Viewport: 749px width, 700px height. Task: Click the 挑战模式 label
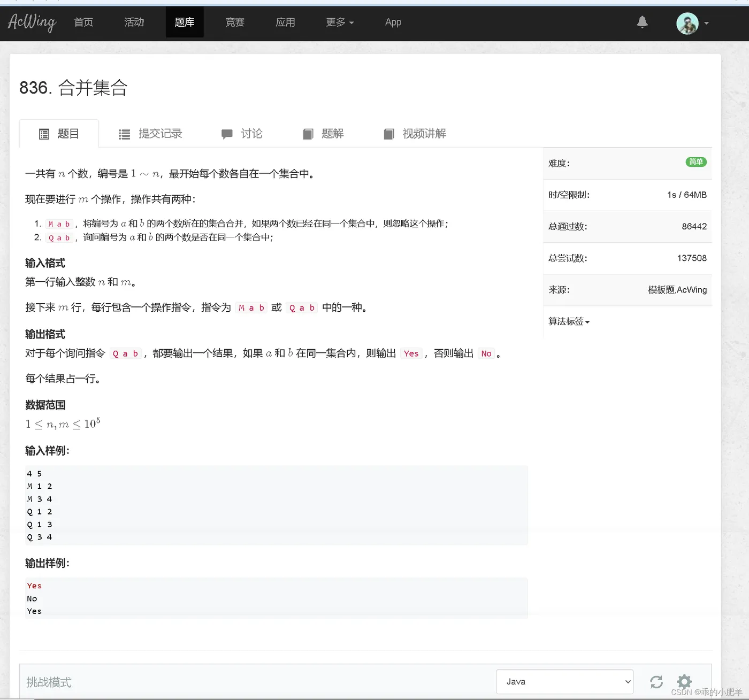(x=49, y=682)
